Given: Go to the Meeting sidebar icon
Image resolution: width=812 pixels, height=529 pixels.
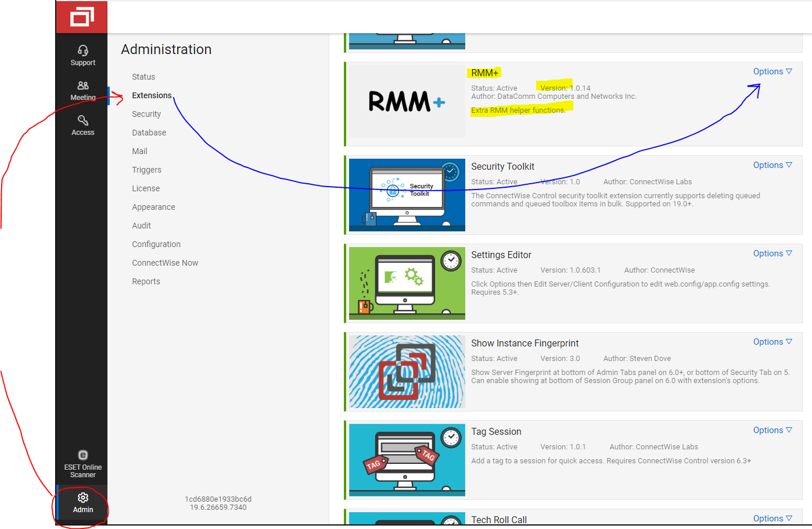Looking at the screenshot, I should (x=82, y=91).
